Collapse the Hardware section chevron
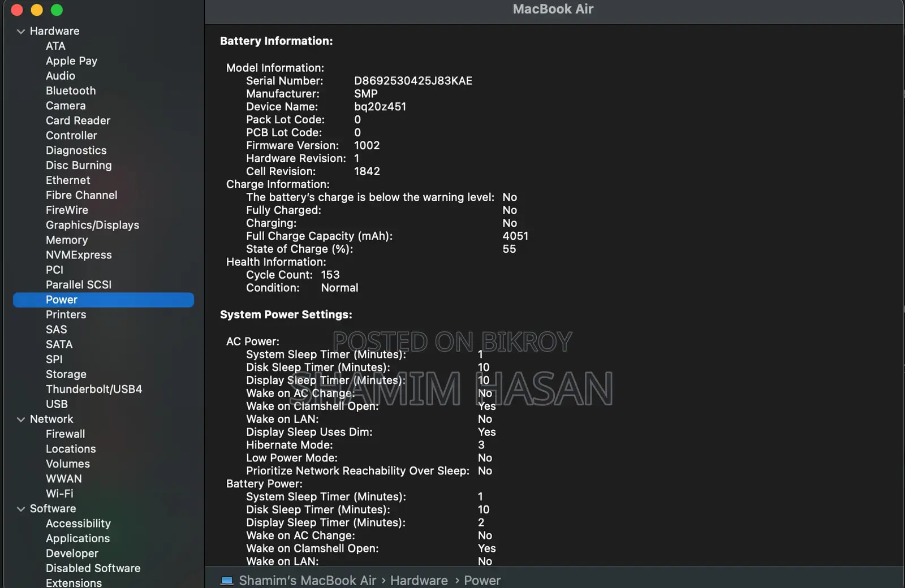905x588 pixels. click(x=21, y=32)
